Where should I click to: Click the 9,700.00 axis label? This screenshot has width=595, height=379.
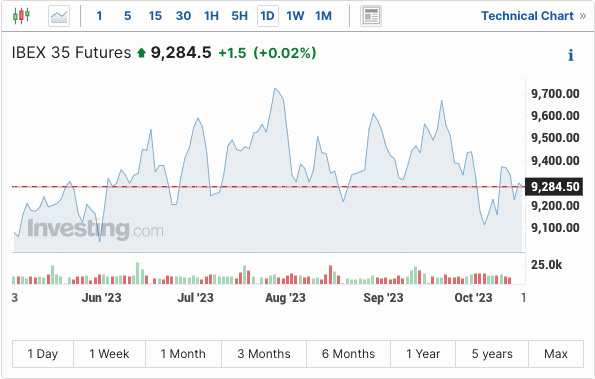[x=555, y=93]
